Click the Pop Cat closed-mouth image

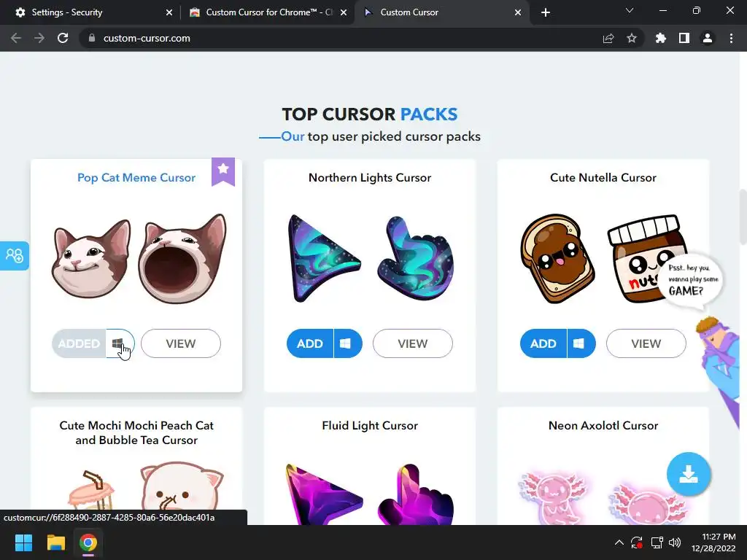point(91,259)
